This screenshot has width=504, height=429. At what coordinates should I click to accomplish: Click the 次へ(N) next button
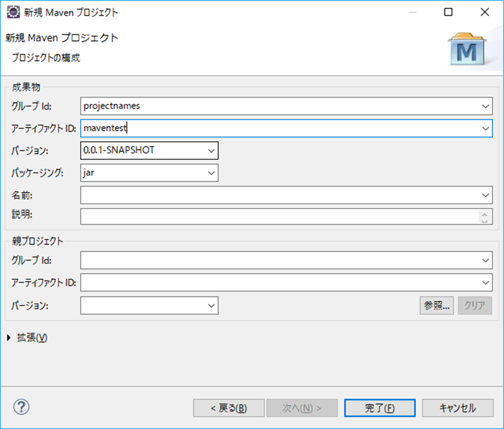coord(302,408)
